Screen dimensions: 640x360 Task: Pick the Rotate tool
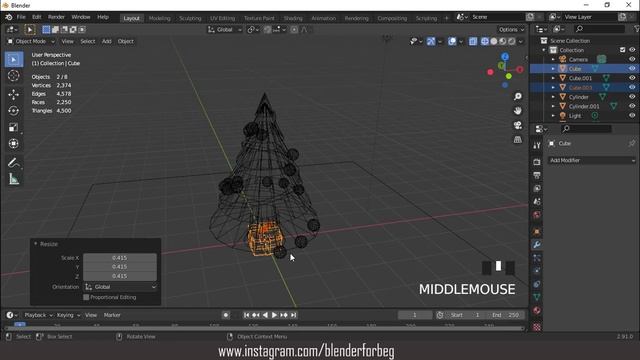click(13, 111)
